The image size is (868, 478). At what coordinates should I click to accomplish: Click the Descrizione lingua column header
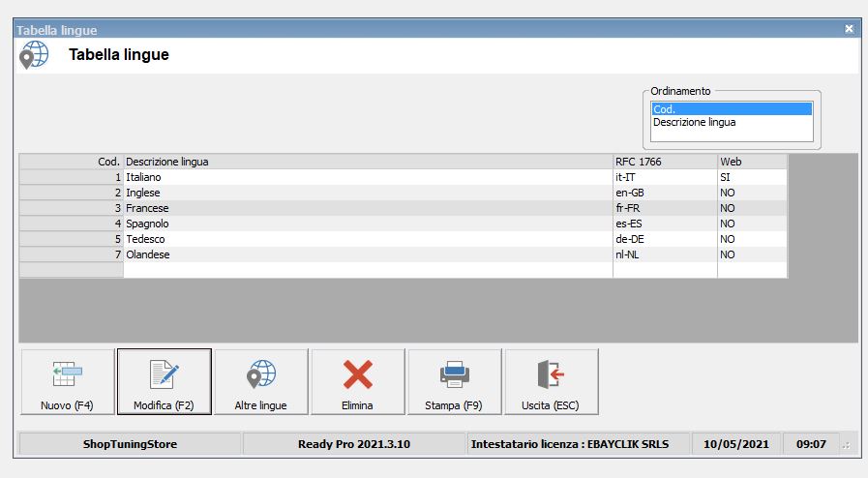(368, 162)
